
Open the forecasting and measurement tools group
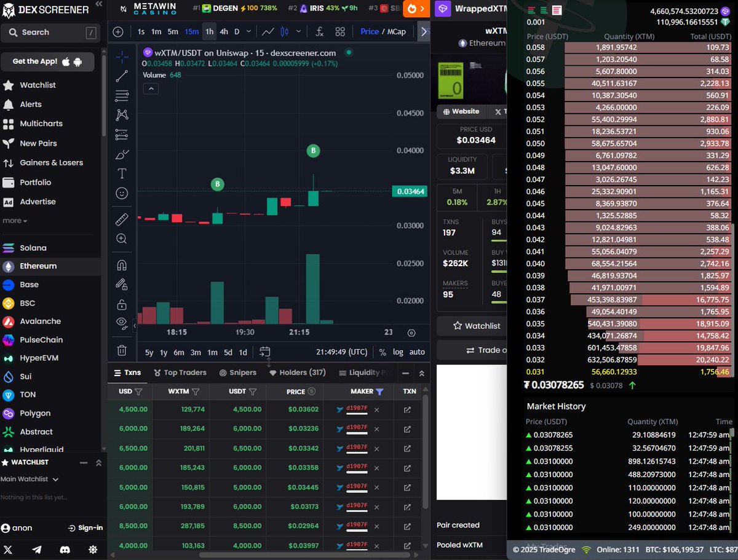tap(122, 135)
